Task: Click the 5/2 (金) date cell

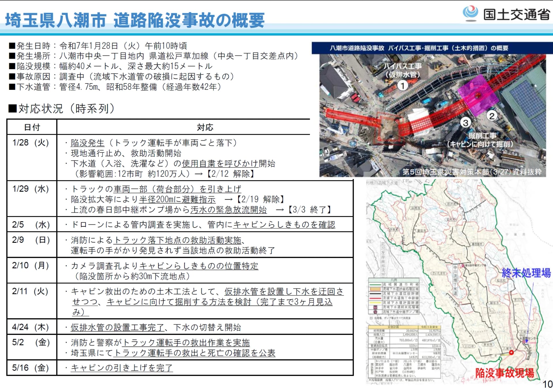Action: [31, 342]
